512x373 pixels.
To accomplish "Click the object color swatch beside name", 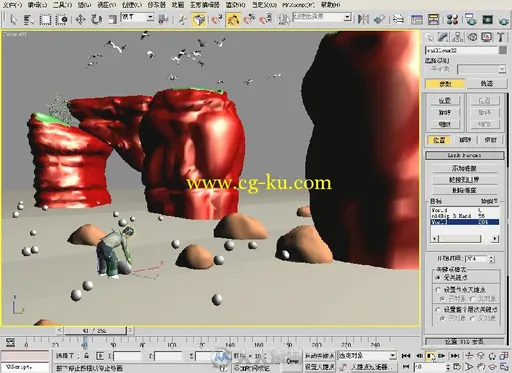I will pos(503,50).
